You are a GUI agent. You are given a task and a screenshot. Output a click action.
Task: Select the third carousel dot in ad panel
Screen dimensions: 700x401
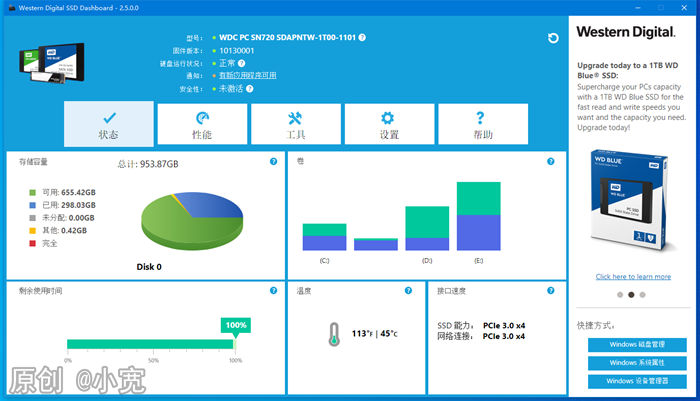642,295
